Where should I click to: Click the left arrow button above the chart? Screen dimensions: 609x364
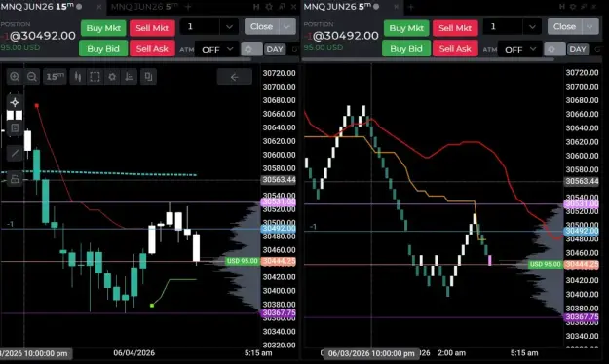coord(234,77)
